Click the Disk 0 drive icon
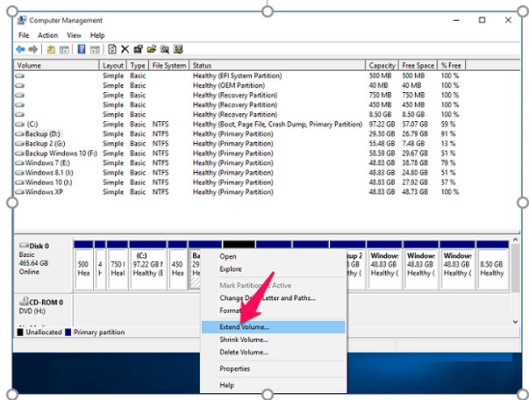 coord(24,245)
